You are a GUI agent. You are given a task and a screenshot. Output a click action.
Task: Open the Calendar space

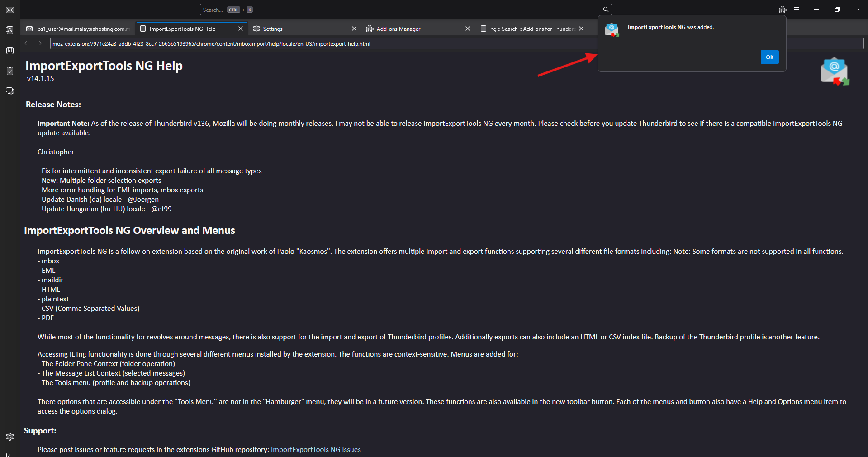(10, 51)
